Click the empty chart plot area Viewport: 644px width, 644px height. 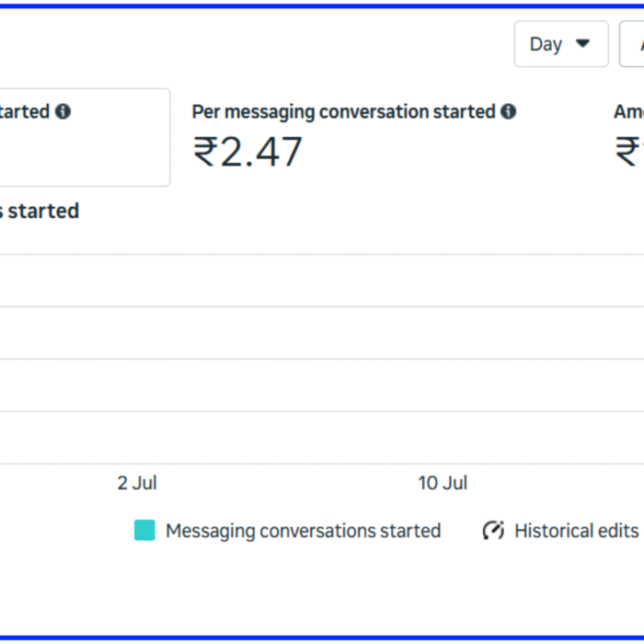(322, 368)
